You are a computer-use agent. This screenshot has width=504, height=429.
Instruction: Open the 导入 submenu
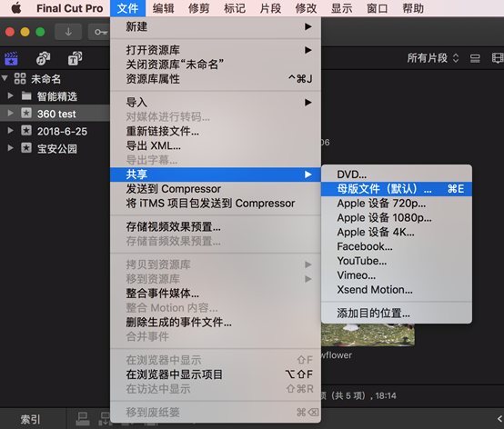pos(216,103)
